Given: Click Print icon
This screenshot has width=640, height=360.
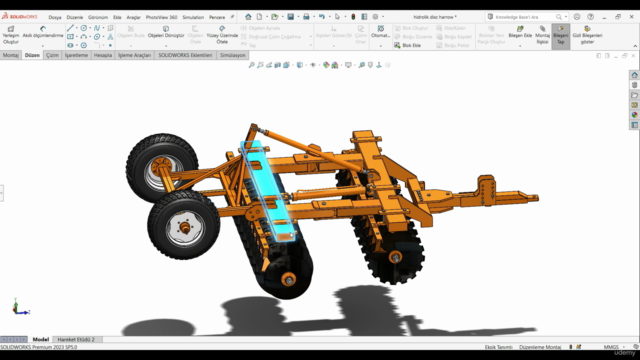Looking at the screenshot, I should tap(306, 17).
